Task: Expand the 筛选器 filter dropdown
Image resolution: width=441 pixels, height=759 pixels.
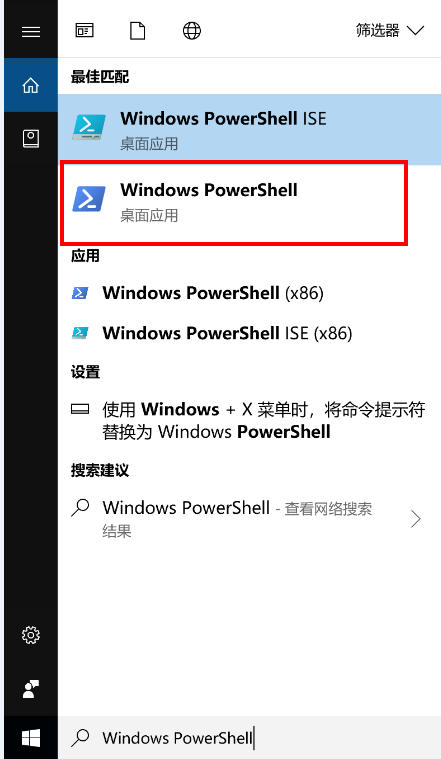Action: click(x=390, y=31)
